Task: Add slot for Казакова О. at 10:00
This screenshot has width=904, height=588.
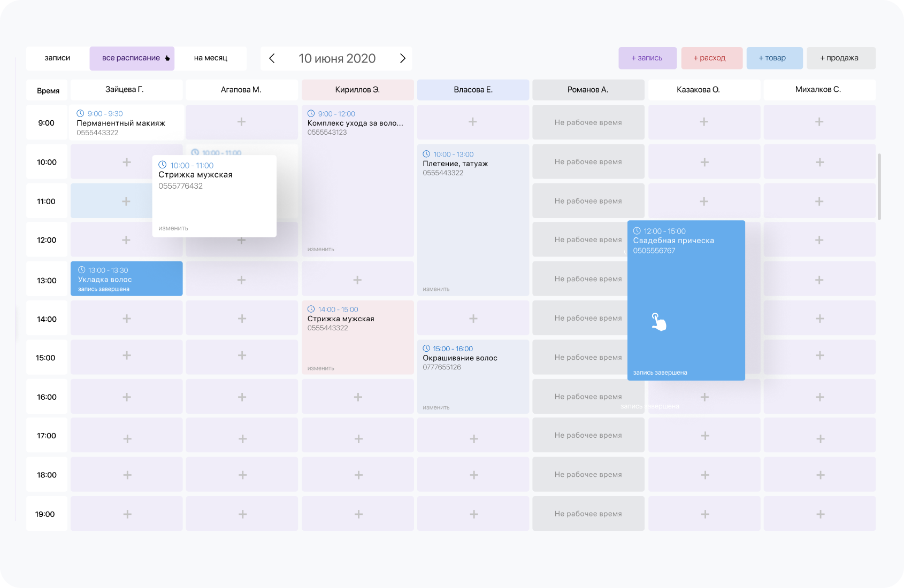Action: click(x=704, y=162)
